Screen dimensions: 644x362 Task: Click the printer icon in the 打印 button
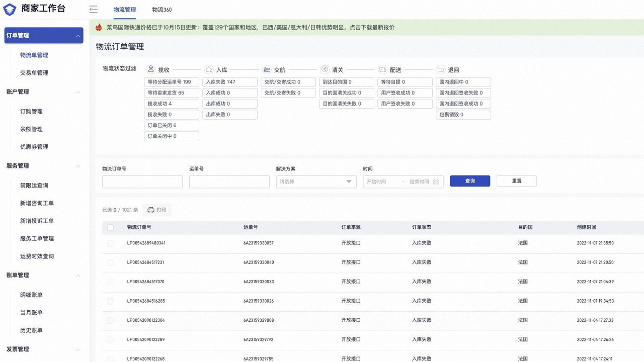coord(151,210)
